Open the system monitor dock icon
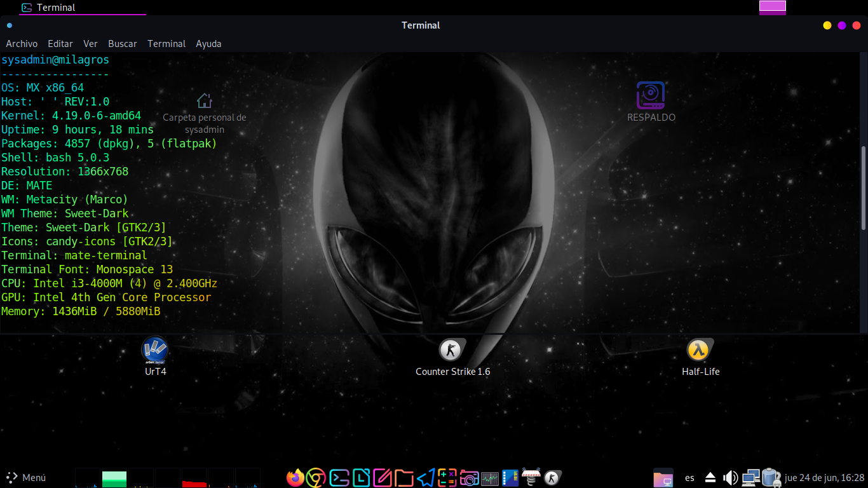Image resolution: width=868 pixels, height=488 pixels. tap(490, 478)
